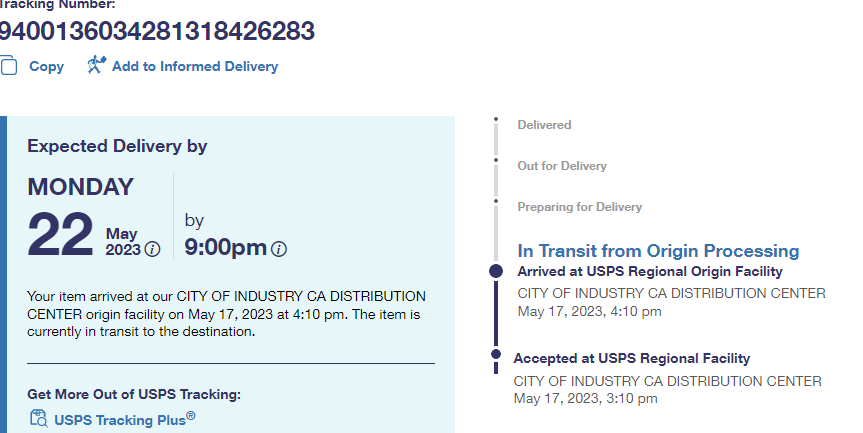The image size is (863, 433).
Task: Click the Copy clipboard icon
Action: pos(8,66)
